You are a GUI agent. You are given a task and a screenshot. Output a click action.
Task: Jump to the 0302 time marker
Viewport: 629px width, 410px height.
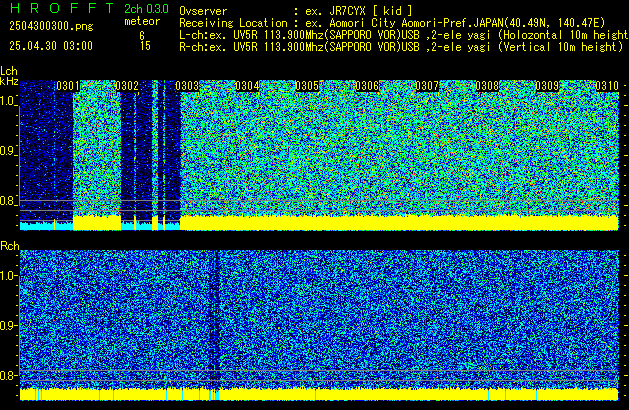pos(127,86)
